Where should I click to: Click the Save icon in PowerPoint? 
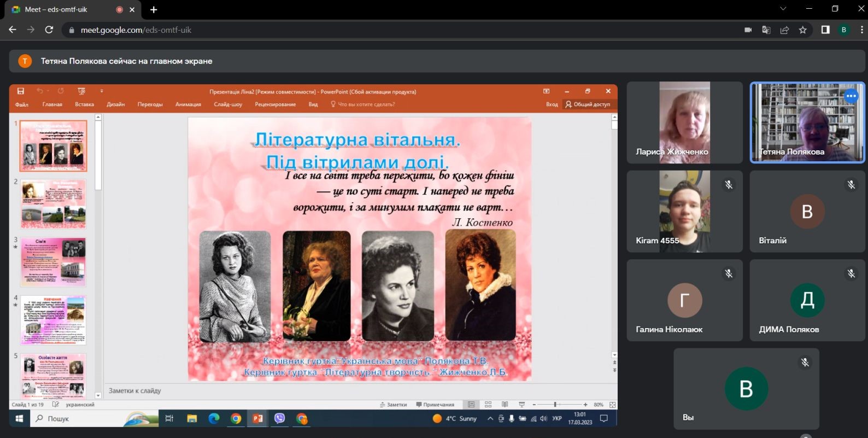click(x=21, y=91)
